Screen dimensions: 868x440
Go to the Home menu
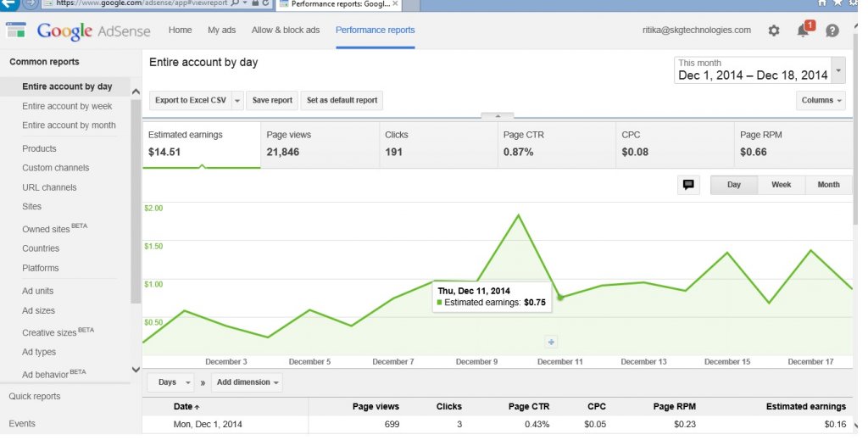tap(180, 30)
